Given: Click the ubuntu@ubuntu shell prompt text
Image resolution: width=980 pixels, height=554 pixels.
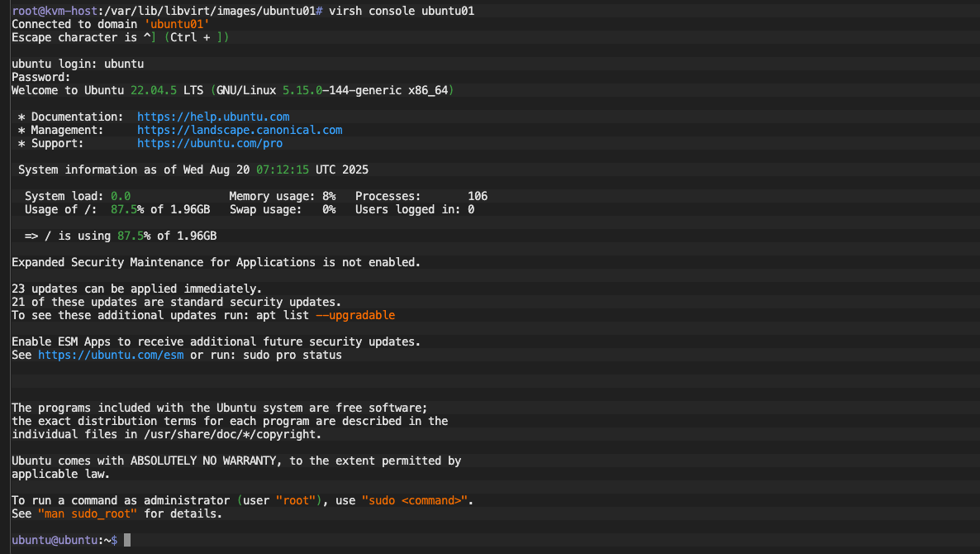Looking at the screenshot, I should 55,540.
